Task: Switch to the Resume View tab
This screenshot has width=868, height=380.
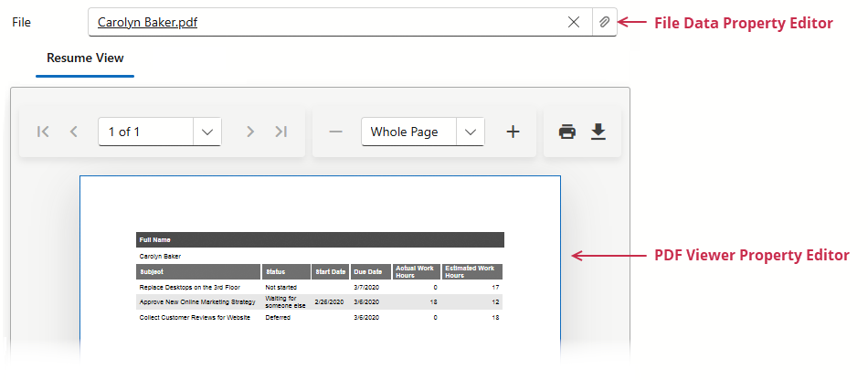Action: (85, 58)
